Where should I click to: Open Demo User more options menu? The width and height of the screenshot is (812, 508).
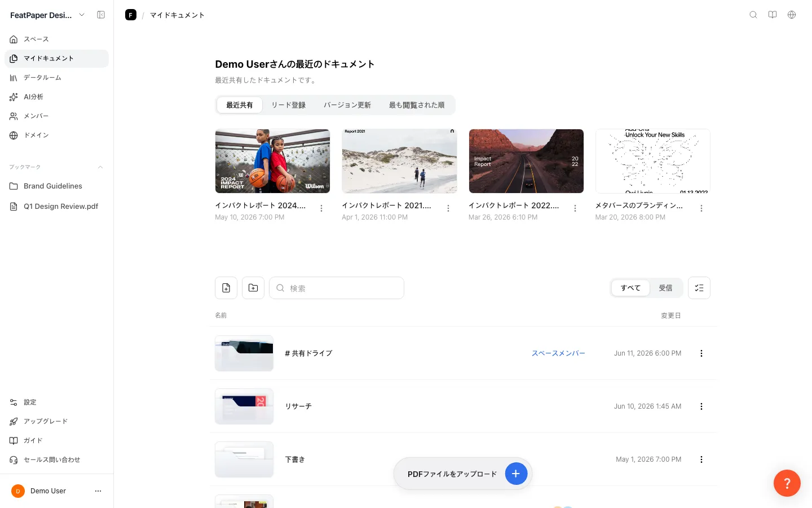click(x=98, y=491)
